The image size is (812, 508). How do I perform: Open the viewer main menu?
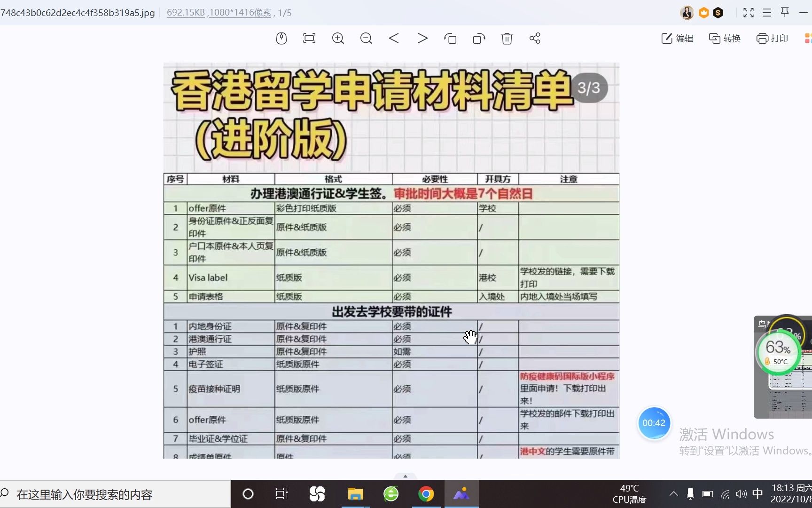[x=767, y=13]
